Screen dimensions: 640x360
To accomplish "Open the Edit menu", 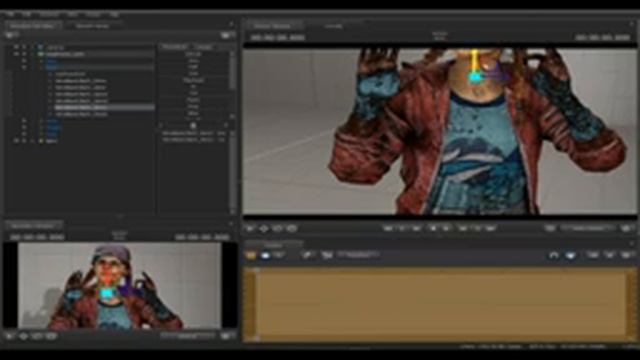I will pos(27,14).
